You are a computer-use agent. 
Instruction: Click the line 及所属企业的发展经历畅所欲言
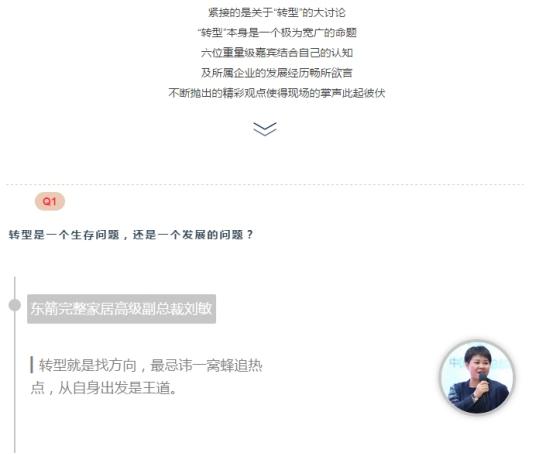(x=277, y=73)
